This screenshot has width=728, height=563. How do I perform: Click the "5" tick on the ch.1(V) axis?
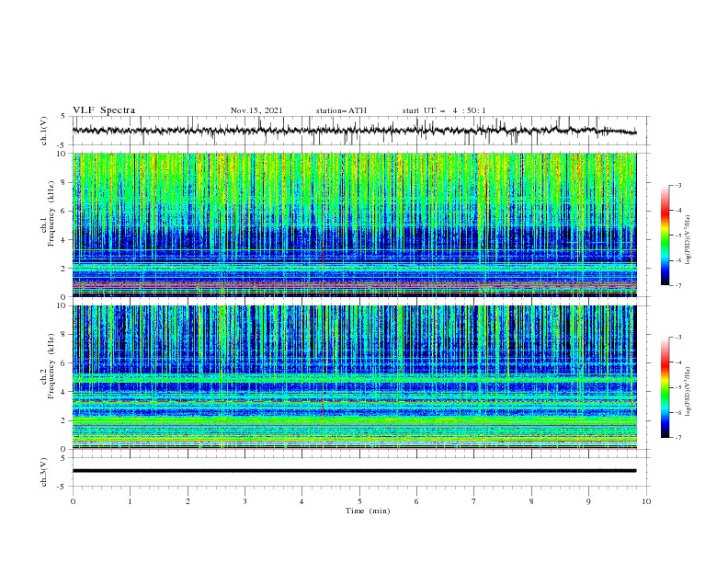point(63,116)
